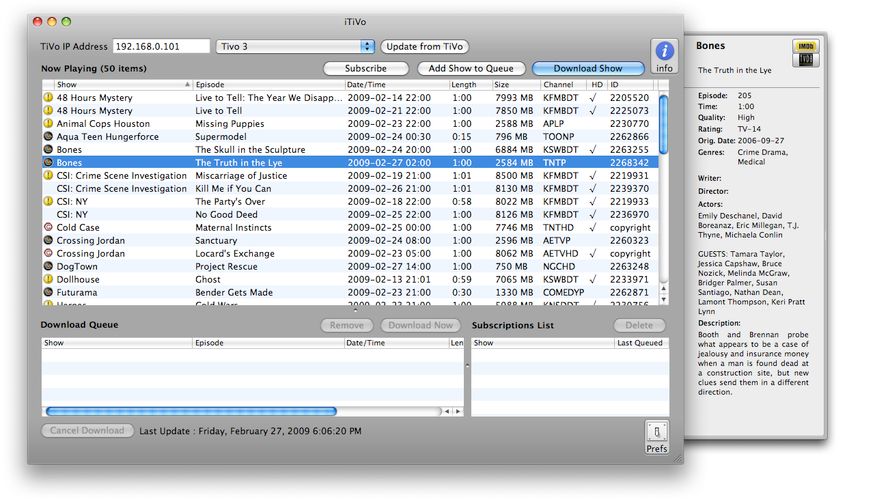
Task: Click status icon for Miscarriage of Justice row
Action: [x=48, y=176]
